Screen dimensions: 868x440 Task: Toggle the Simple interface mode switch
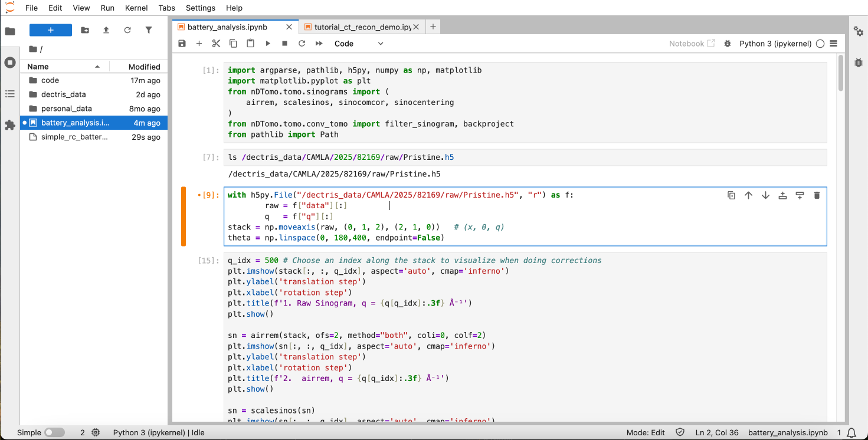coord(54,432)
